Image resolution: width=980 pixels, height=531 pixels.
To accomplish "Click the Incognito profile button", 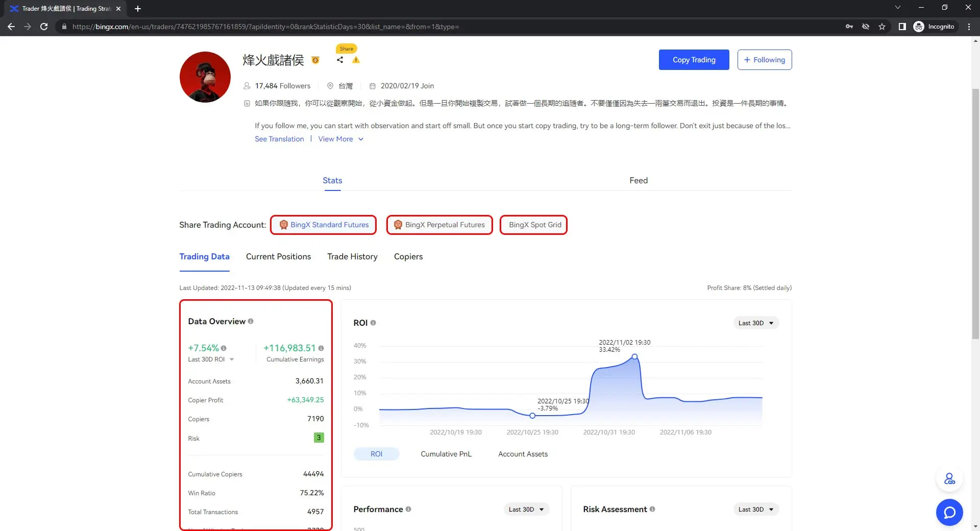I will (934, 27).
